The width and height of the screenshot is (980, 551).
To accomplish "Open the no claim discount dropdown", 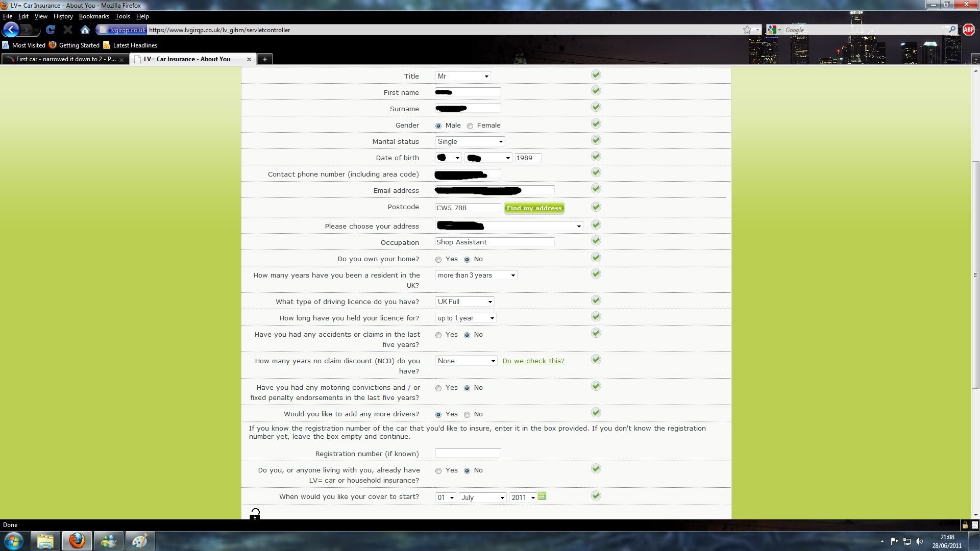I will pyautogui.click(x=467, y=361).
